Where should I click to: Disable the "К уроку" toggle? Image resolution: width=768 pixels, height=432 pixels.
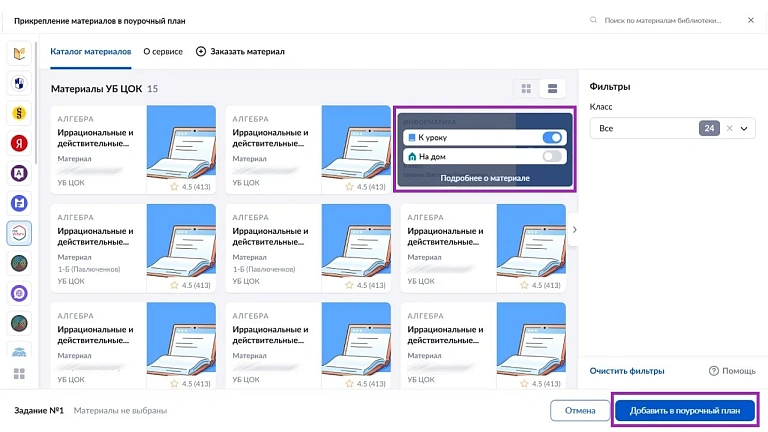coord(552,138)
